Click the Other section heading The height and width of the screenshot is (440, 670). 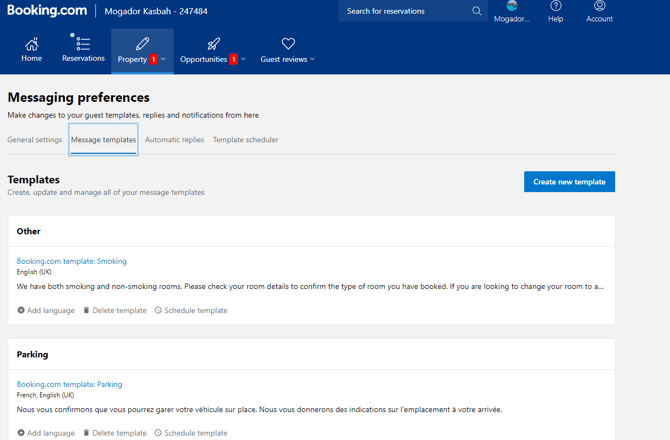point(29,231)
